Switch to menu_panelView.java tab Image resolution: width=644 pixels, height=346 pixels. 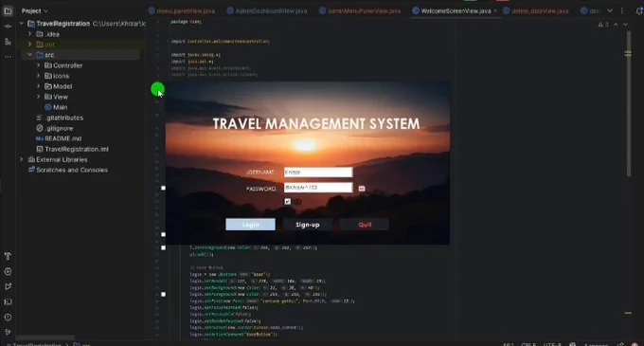[182, 11]
